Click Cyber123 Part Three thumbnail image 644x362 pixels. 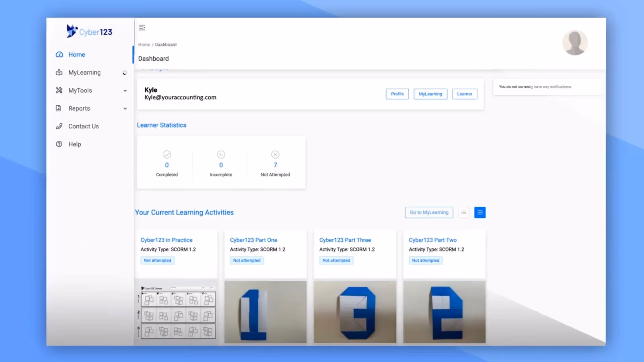tap(355, 312)
